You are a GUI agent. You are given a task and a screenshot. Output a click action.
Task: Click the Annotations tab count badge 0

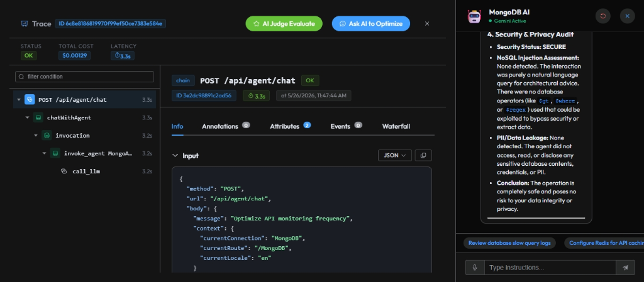tap(246, 125)
